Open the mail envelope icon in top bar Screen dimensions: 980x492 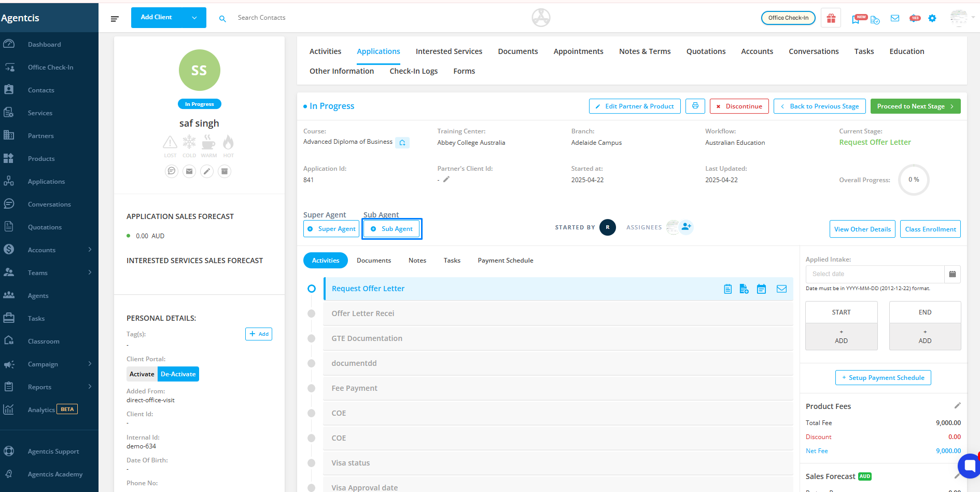click(895, 18)
